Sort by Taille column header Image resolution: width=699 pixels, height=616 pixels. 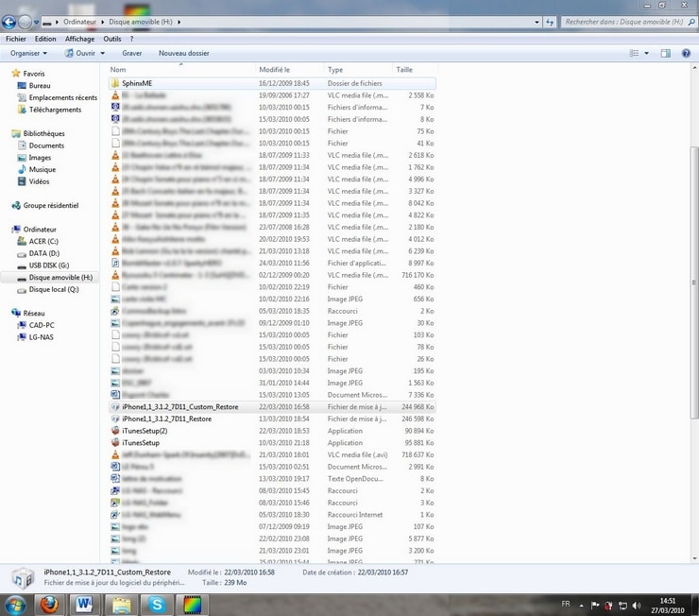[415, 70]
